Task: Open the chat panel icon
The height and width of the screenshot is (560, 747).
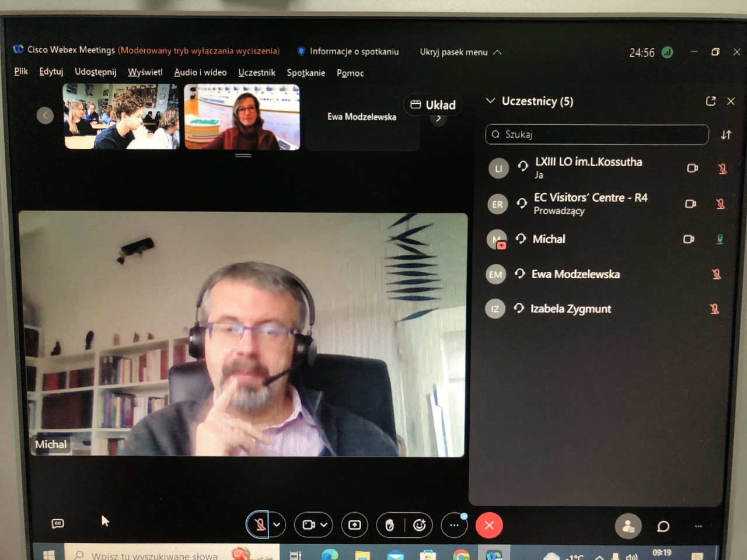Action: pos(663,526)
